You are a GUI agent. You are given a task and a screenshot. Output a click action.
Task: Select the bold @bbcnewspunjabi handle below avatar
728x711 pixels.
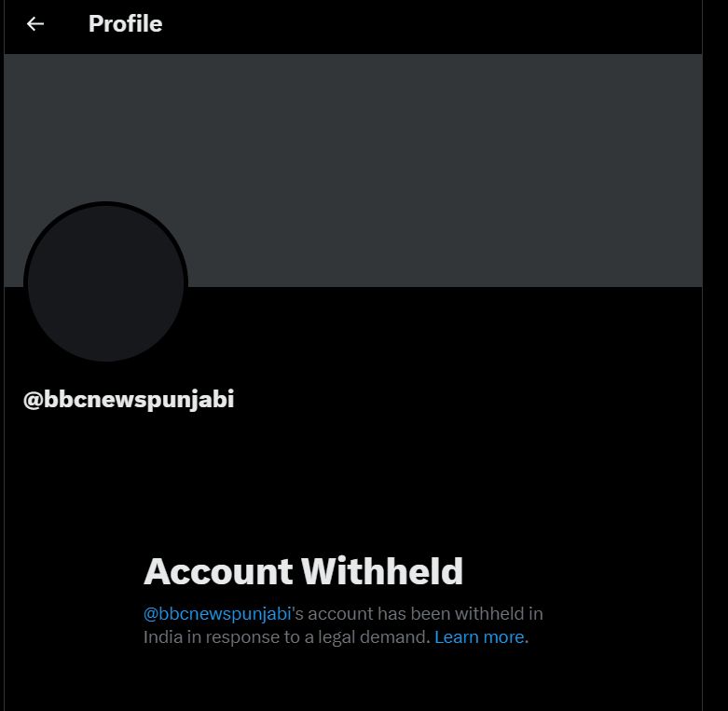pos(129,400)
